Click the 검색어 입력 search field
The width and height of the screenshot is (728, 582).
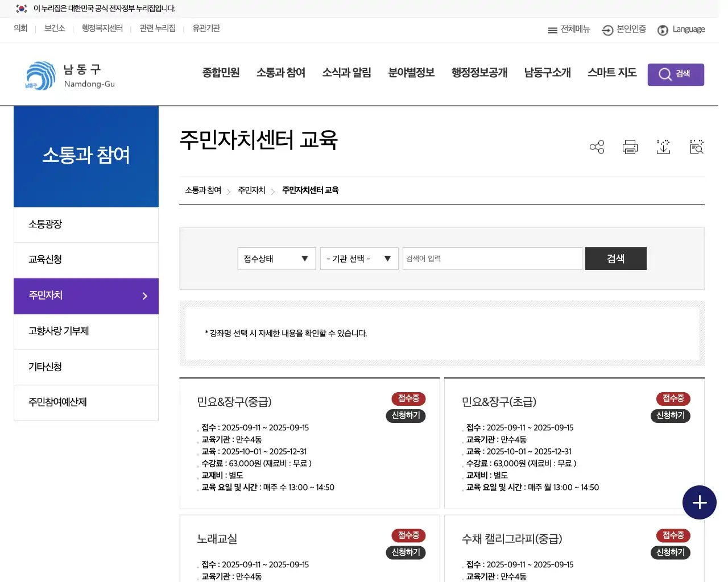point(492,259)
